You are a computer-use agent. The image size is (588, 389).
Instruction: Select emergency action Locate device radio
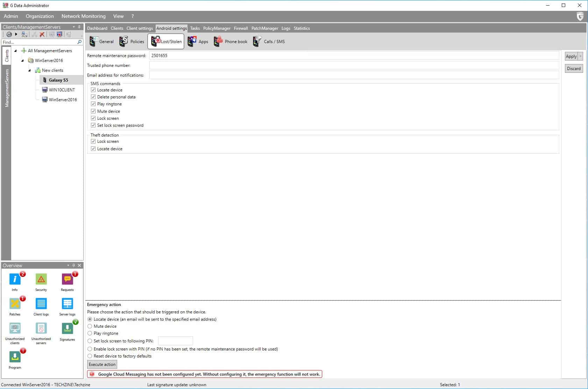click(90, 319)
